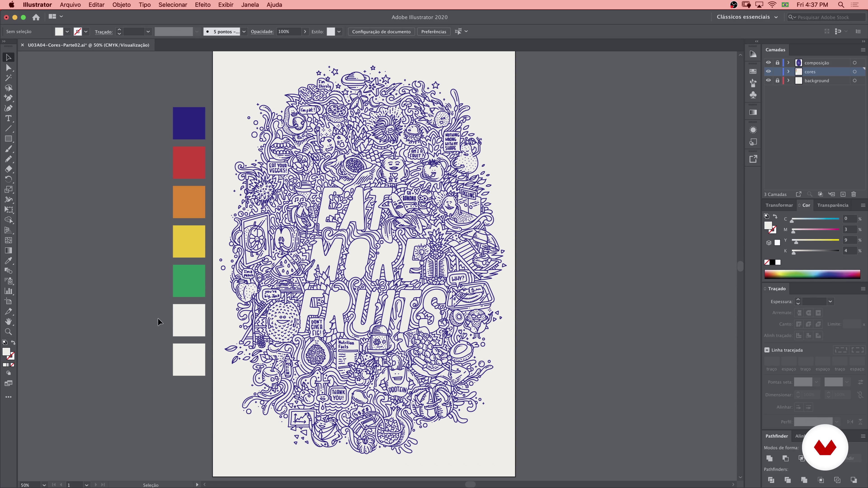868x488 pixels.
Task: Select the Pen tool
Action: (x=8, y=98)
